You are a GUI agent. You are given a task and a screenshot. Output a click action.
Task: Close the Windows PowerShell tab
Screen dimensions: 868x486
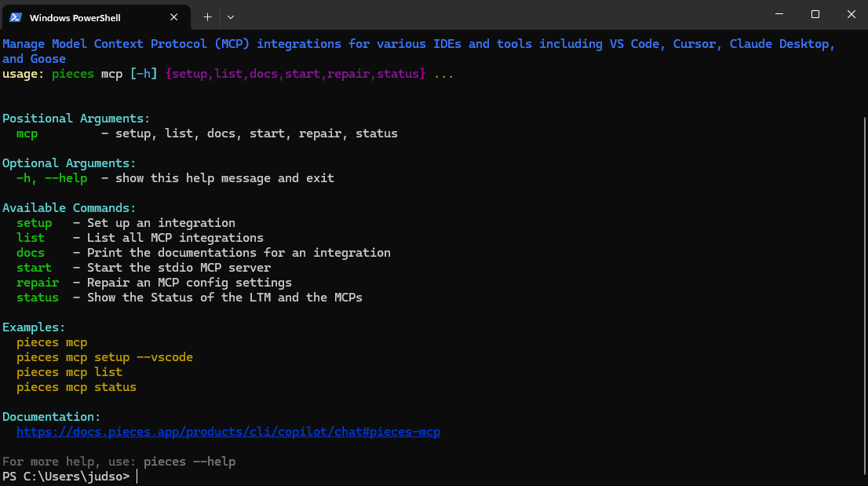click(173, 17)
